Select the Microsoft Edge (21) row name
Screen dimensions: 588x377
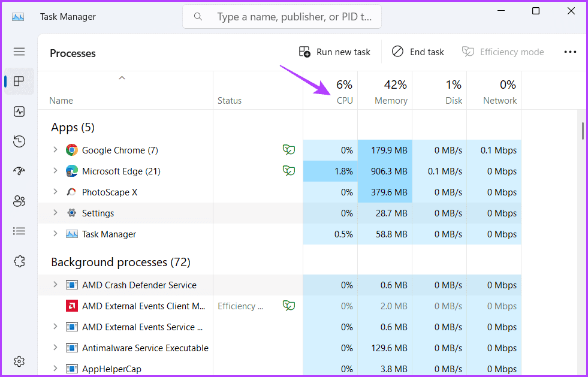coord(121,171)
